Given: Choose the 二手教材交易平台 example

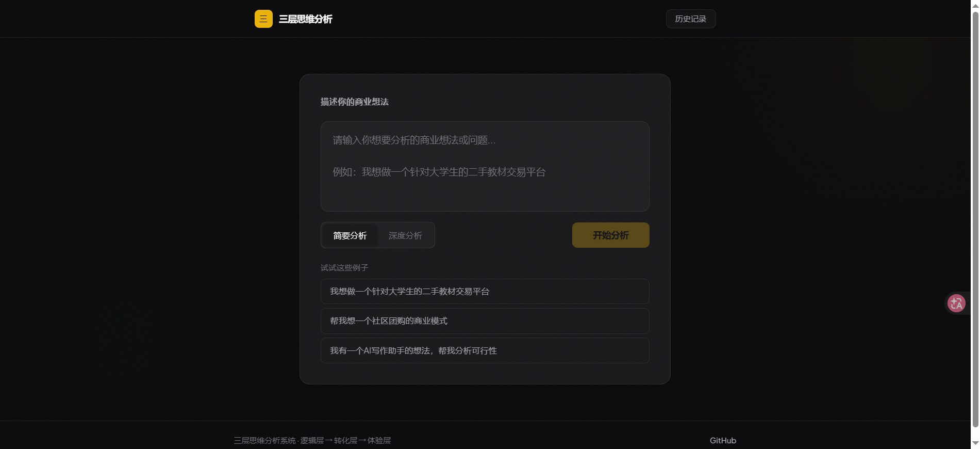Looking at the screenshot, I should tap(485, 292).
